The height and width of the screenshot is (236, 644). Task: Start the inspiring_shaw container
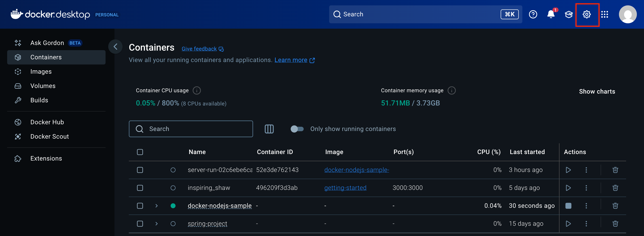coord(568,188)
